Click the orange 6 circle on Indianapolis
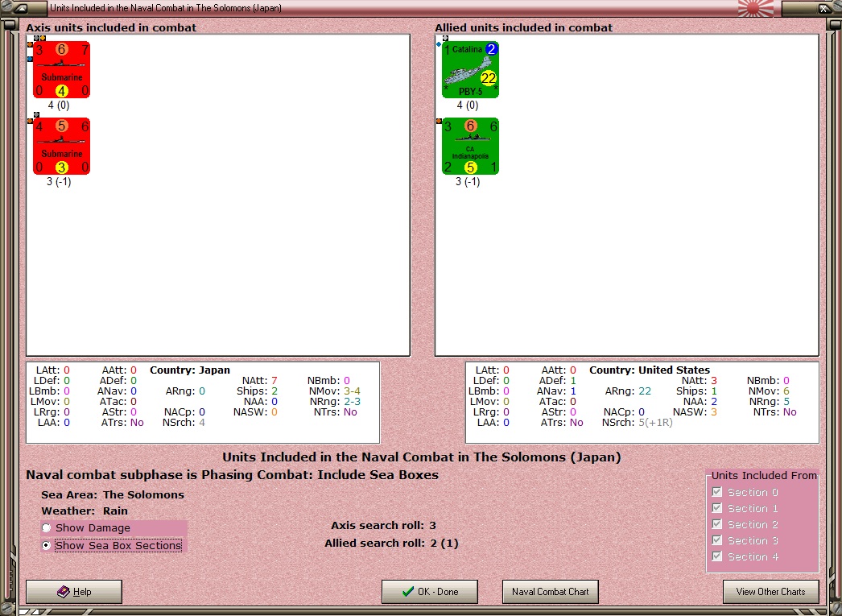The width and height of the screenshot is (842, 616). click(x=470, y=126)
